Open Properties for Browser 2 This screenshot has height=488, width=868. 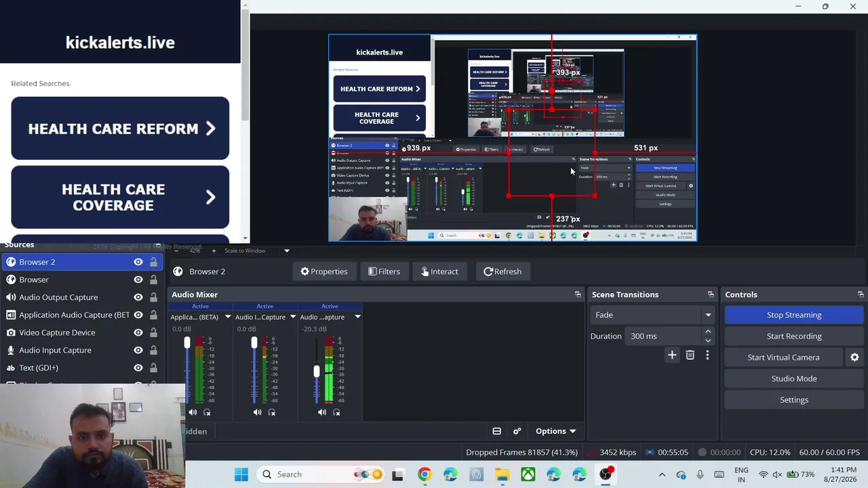click(x=324, y=271)
